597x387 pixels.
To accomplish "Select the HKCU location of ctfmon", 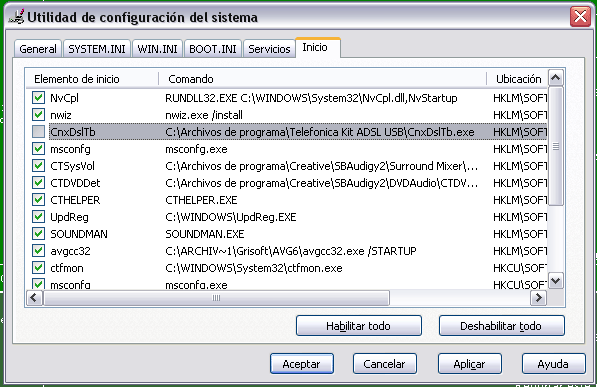I will coord(520,268).
